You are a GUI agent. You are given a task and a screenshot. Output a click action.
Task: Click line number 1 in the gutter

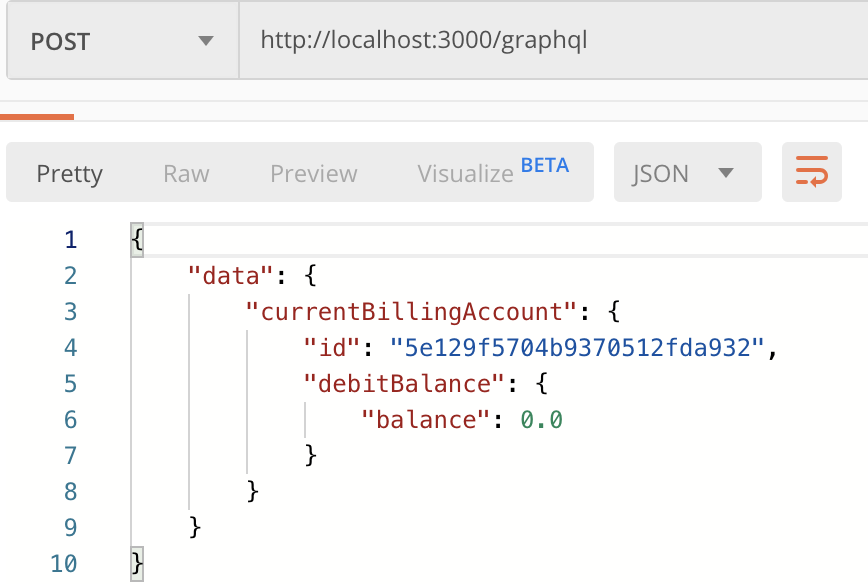70,239
